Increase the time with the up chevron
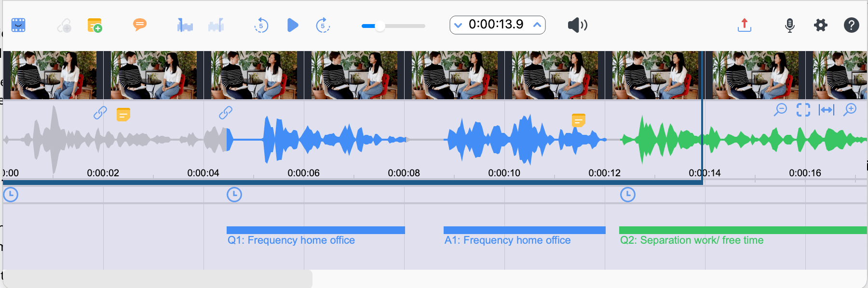 pyautogui.click(x=537, y=25)
